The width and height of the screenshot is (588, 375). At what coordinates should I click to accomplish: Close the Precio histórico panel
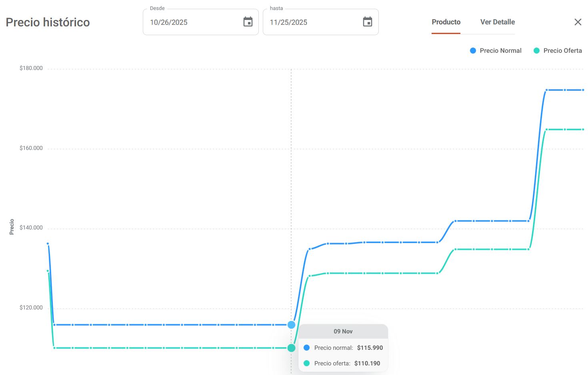tap(578, 22)
